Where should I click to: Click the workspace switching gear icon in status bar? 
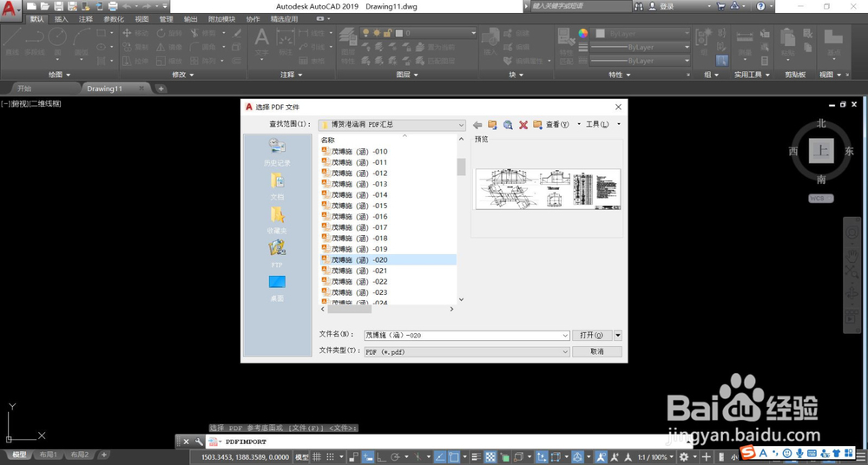(x=684, y=457)
